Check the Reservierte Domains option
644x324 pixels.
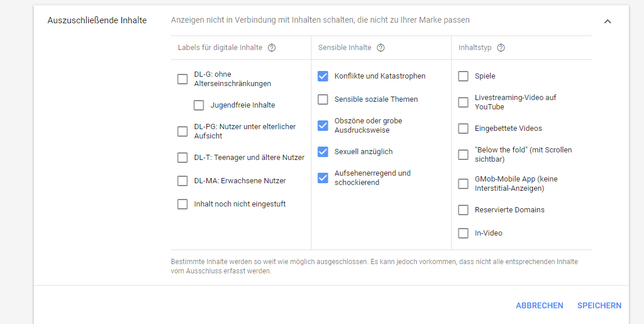463,209
